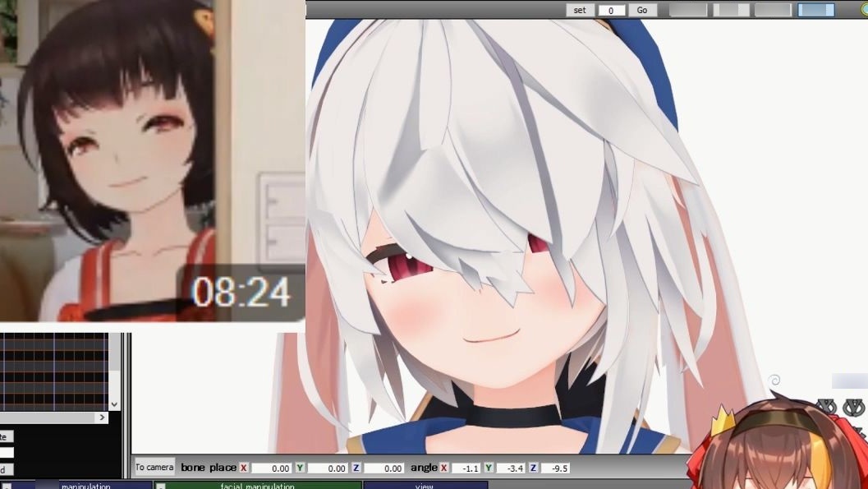Viewport: 868px width, 489px height.
Task: Click the frame number field showing 0
Action: point(611,11)
